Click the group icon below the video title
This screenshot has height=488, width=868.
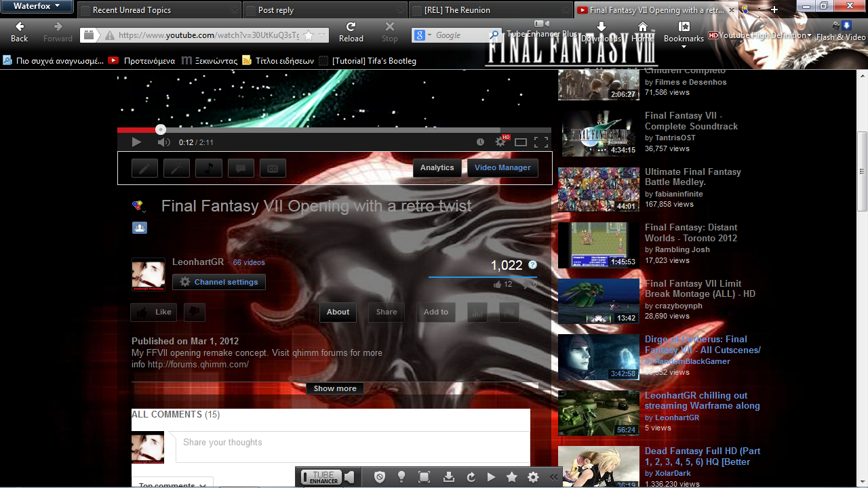[x=140, y=228]
